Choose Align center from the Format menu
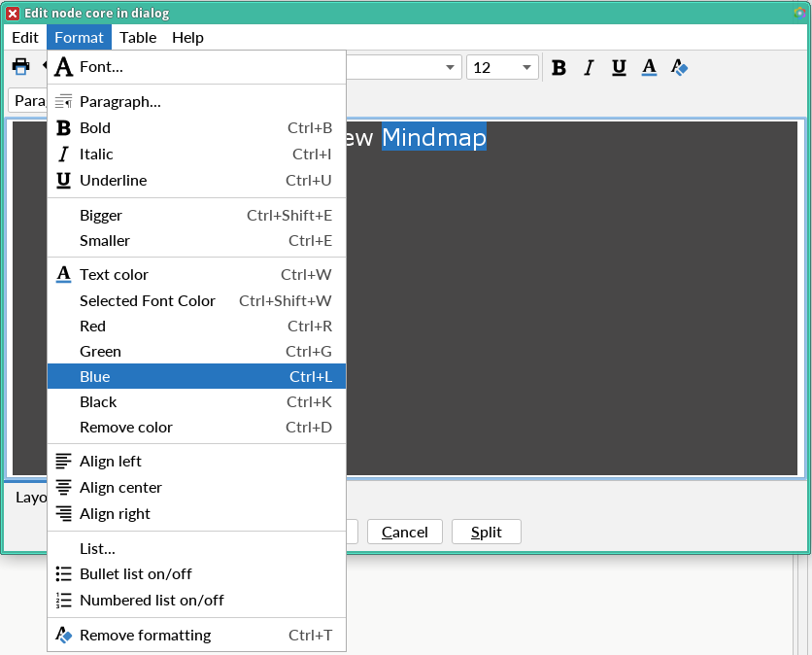This screenshot has height=655, width=812. click(120, 488)
